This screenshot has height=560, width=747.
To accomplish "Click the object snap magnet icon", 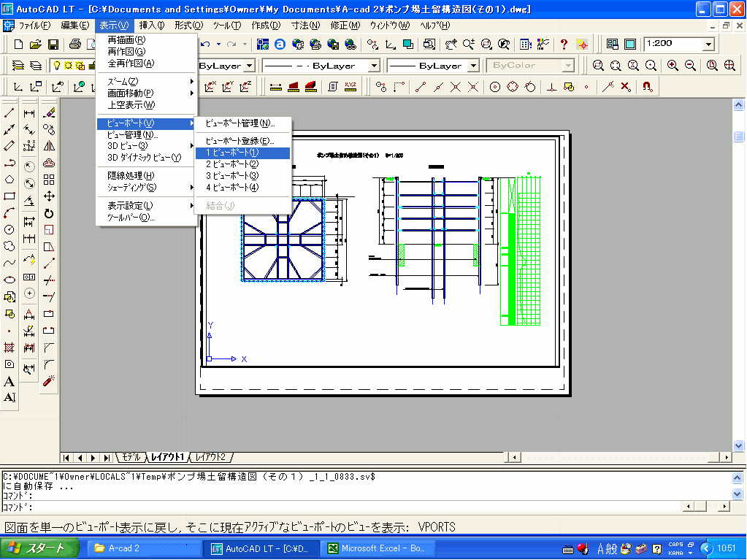I will (x=647, y=87).
